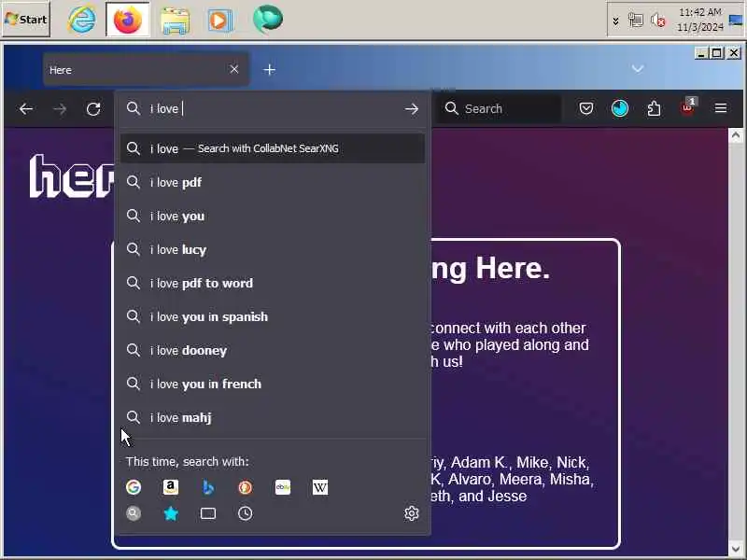Click the forward navigation arrow
747x560 pixels.
[60, 109]
